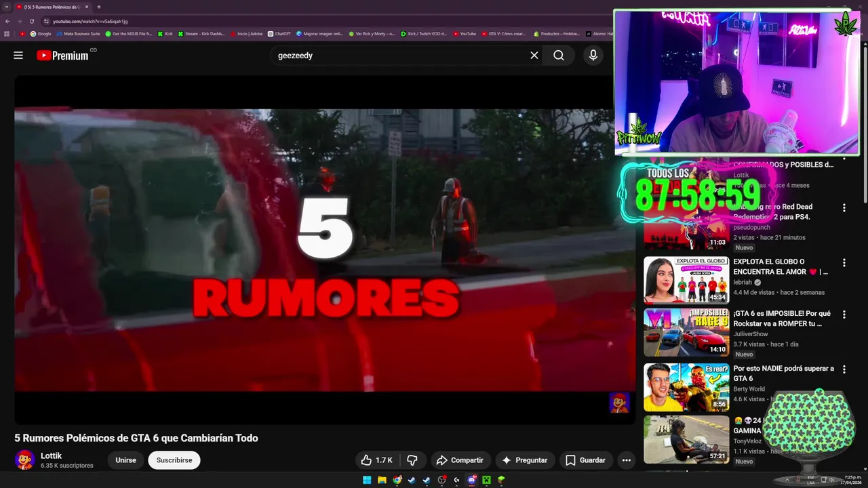Open Lottik channel avatar
The height and width of the screenshot is (488, 868).
coord(25,460)
